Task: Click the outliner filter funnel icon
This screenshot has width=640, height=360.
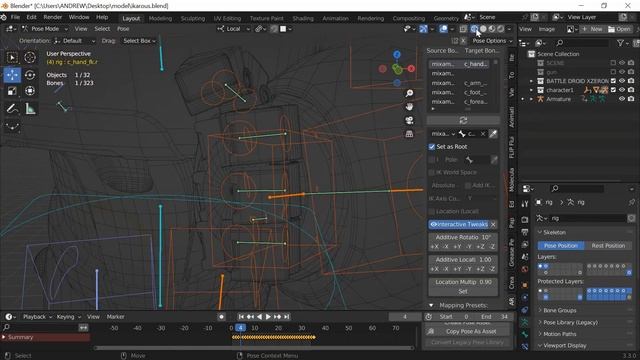Action: pos(620,42)
